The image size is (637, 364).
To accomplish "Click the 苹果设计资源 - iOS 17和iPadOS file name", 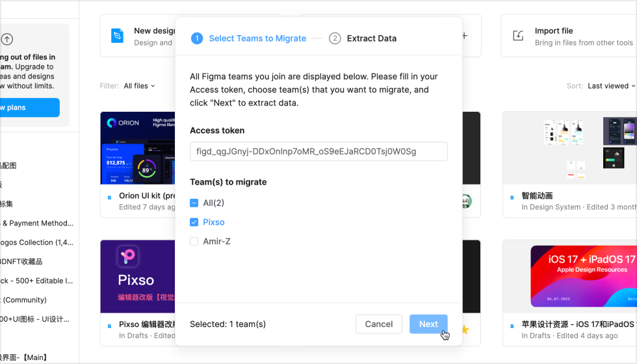I will point(578,324).
